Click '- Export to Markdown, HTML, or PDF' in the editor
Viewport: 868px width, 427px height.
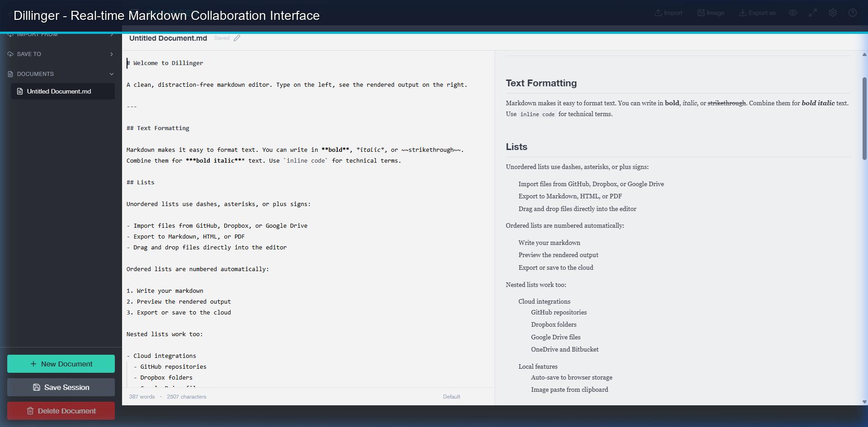186,237
